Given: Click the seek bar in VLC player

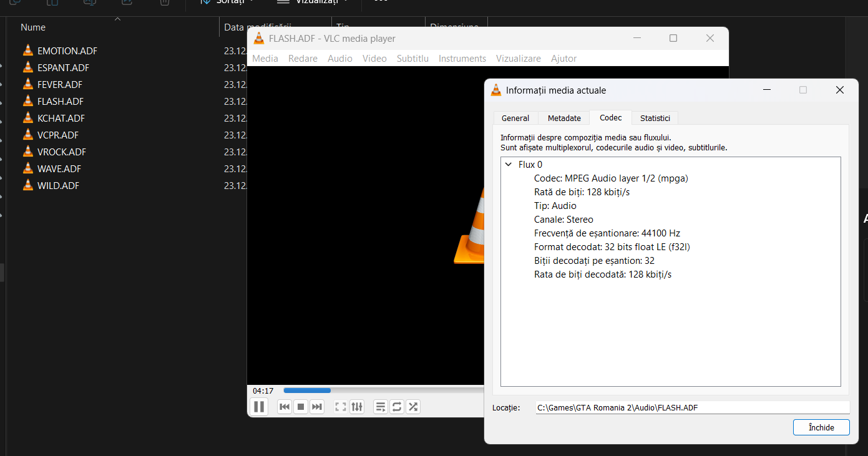Looking at the screenshot, I should coord(383,391).
